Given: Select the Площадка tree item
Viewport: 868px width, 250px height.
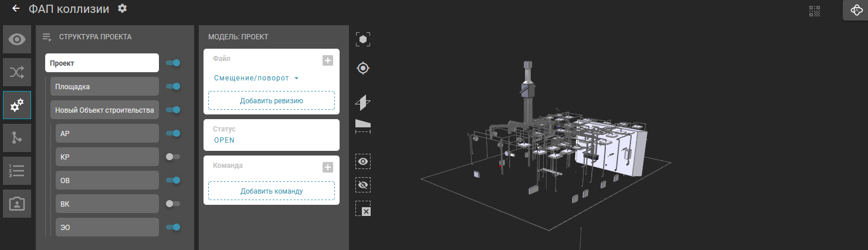Looking at the screenshot, I should tap(104, 86).
